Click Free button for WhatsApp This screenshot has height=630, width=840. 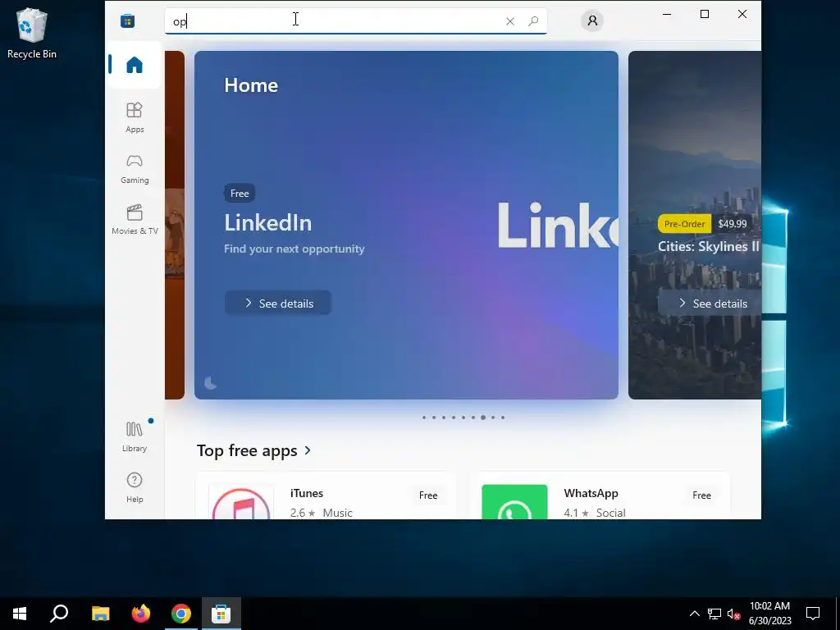pos(701,495)
